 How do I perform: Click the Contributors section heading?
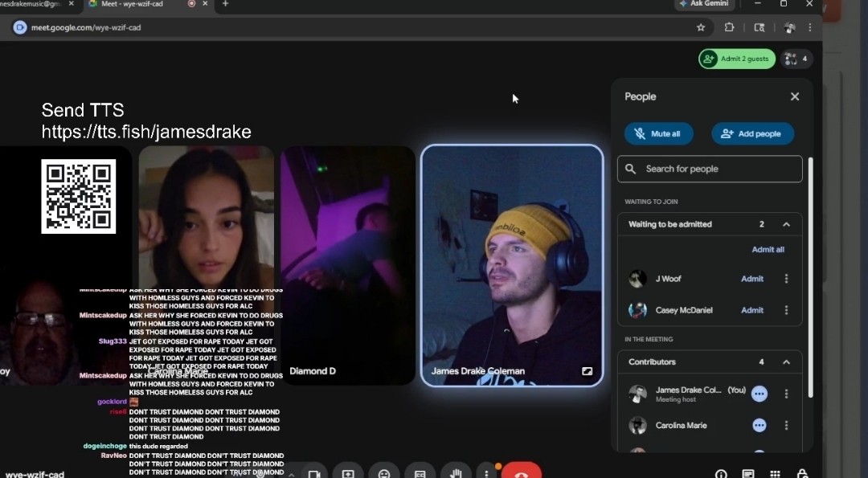pos(652,362)
